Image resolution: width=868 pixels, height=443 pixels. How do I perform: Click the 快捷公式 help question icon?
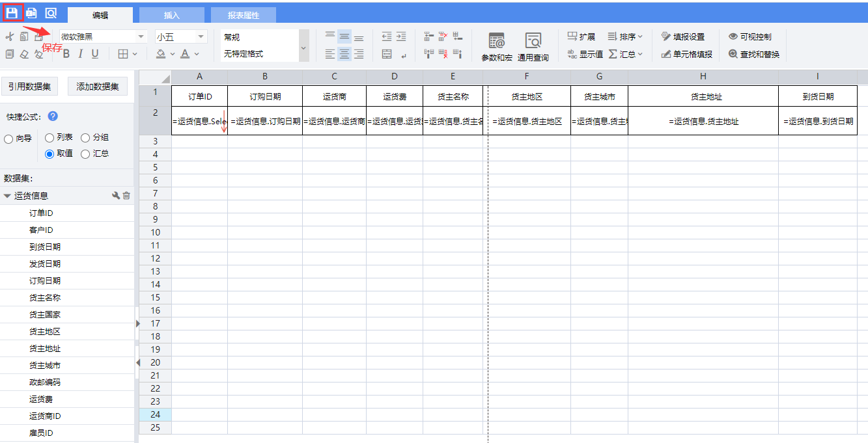point(53,116)
